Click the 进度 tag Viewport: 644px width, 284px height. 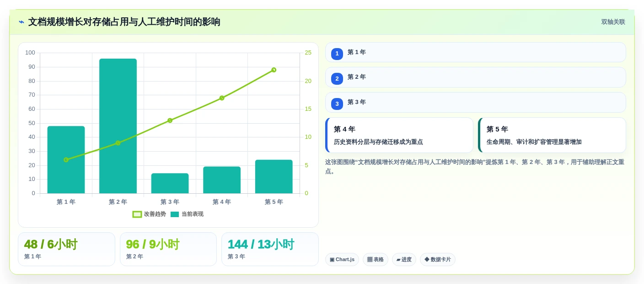pyautogui.click(x=404, y=260)
